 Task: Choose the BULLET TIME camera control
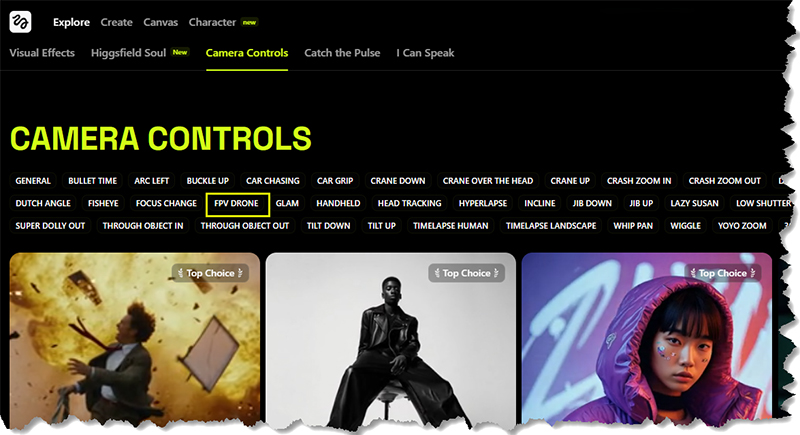tap(92, 181)
